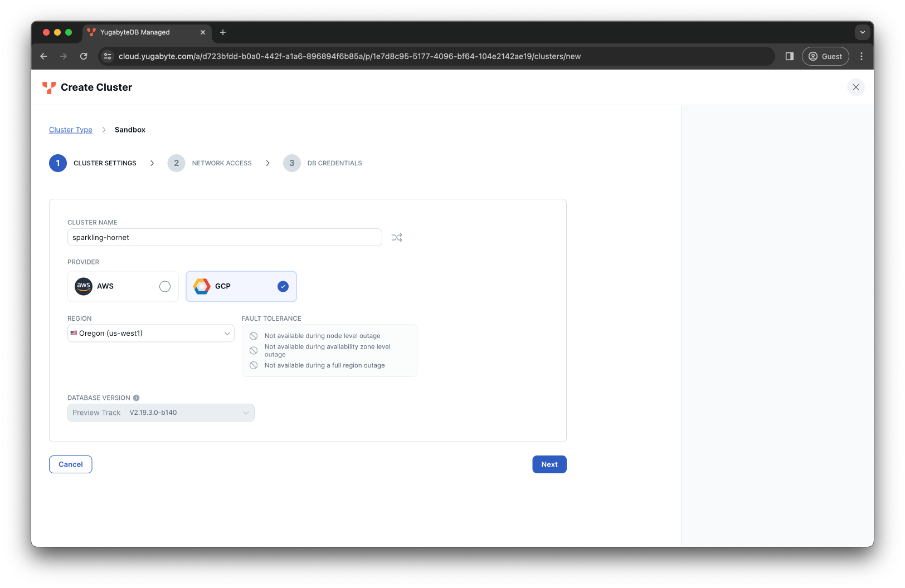Click the AWS logo in the provider card
The width and height of the screenshot is (905, 588).
click(84, 286)
